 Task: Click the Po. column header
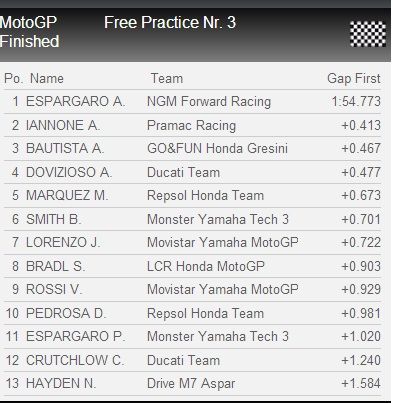click(13, 79)
